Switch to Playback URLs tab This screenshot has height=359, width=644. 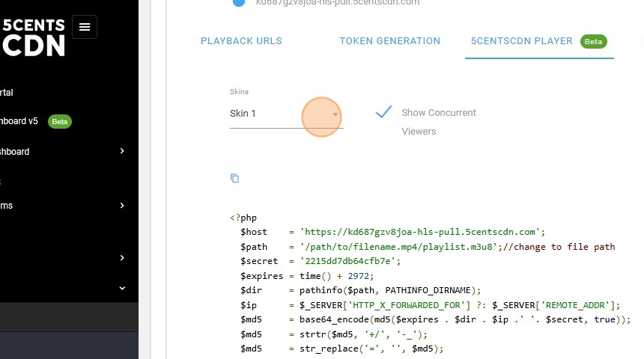[x=241, y=41]
